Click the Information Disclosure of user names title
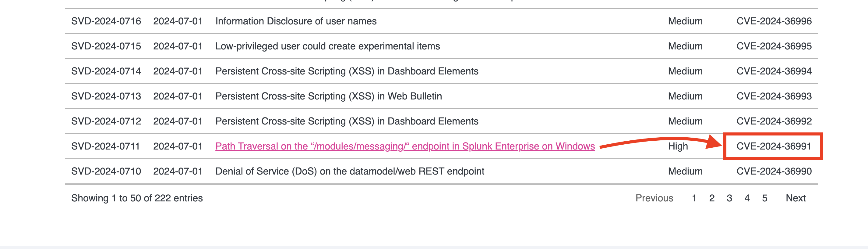This screenshot has width=868, height=249. (296, 21)
